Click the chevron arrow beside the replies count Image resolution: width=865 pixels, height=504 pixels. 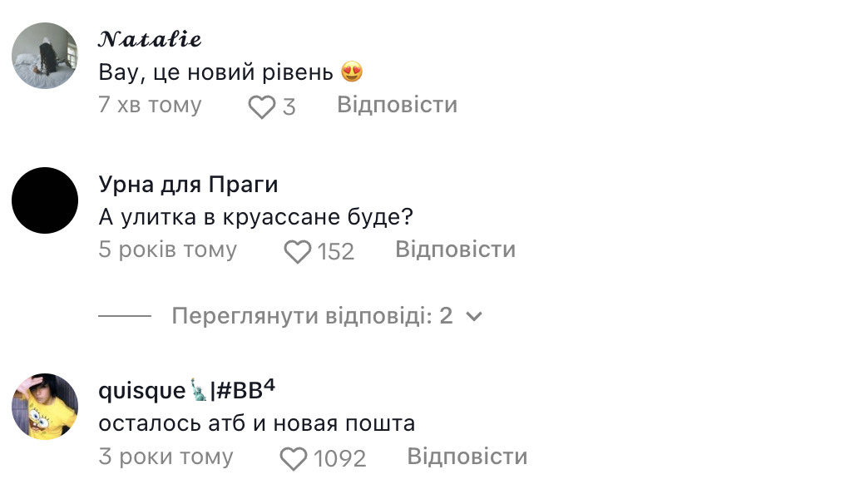(x=474, y=317)
